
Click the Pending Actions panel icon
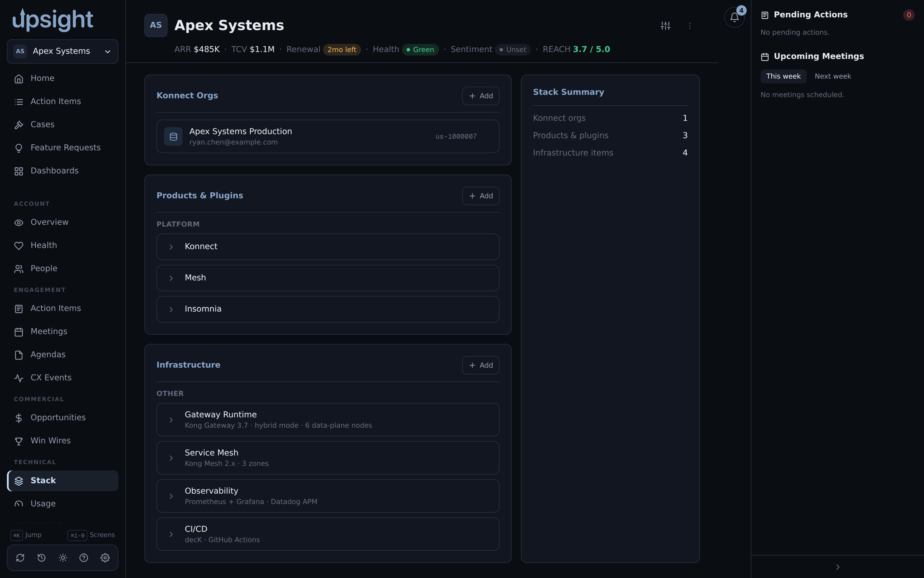point(765,15)
